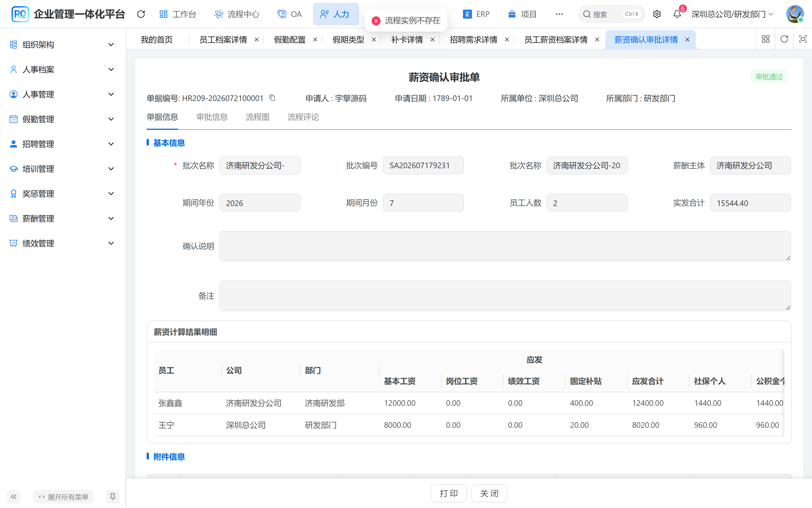
Task: Click the platform RO logo icon
Action: coord(20,14)
